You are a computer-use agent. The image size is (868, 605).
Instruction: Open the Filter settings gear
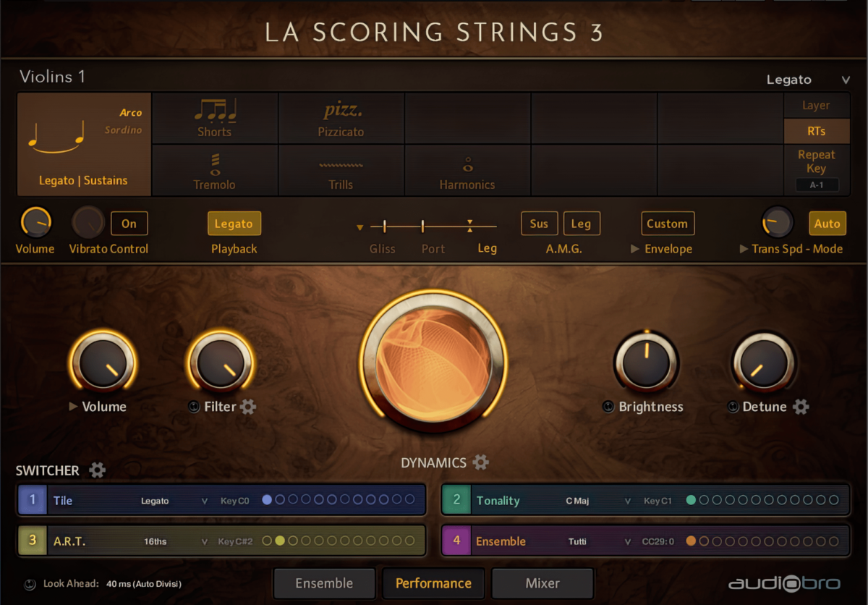point(248,407)
